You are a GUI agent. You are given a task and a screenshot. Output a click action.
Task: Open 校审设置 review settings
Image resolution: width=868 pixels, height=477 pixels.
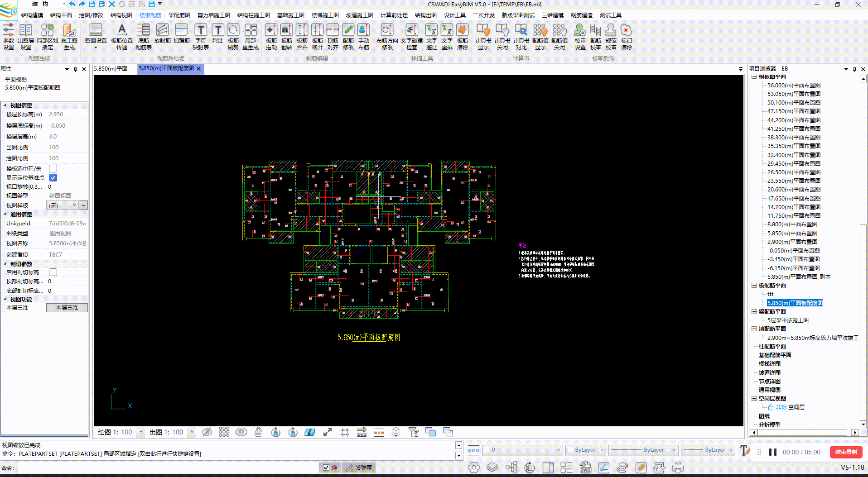(x=580, y=37)
